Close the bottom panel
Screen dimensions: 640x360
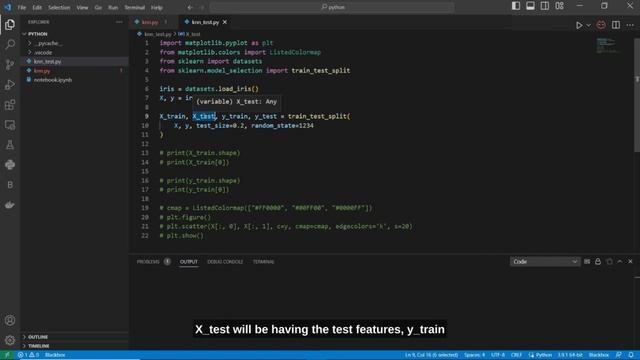(x=630, y=262)
